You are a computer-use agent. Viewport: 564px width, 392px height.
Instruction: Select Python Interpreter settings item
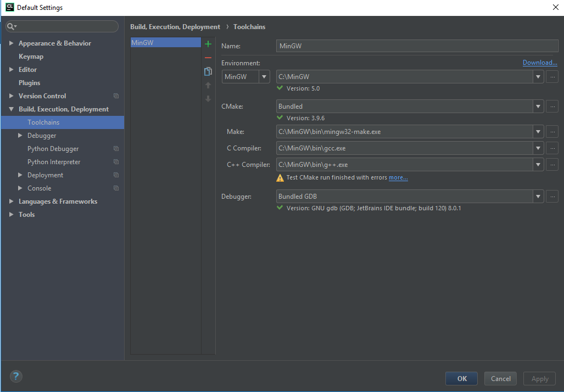click(54, 162)
